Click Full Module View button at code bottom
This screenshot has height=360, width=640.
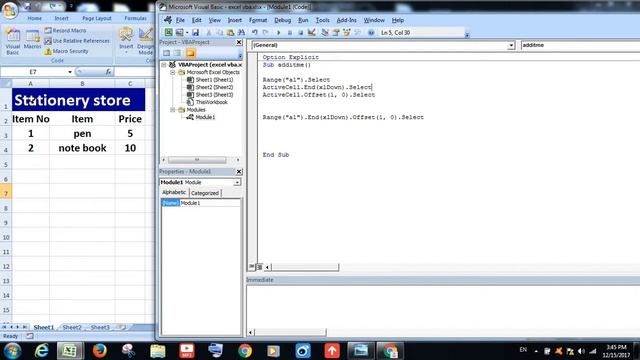[x=259, y=267]
